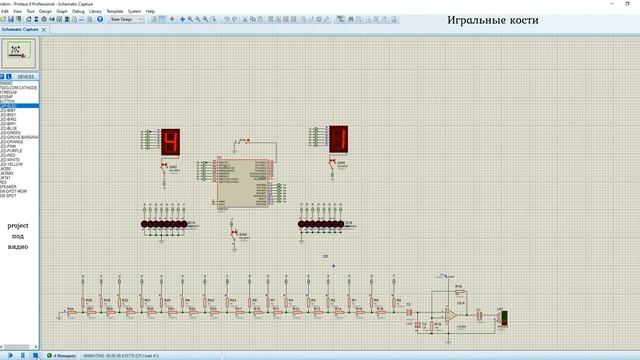Click the op-amp triangle in the schematic
This screenshot has width=640, height=360.
tap(451, 315)
